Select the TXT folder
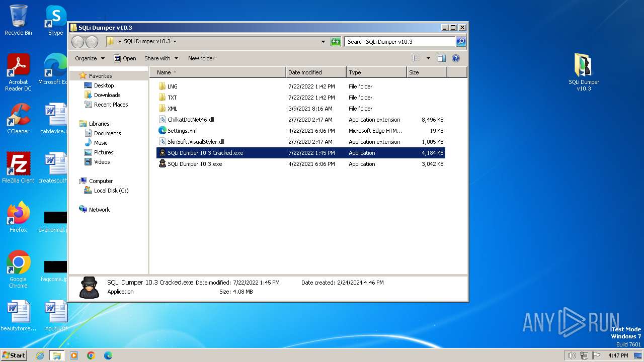Viewport: 644px width, 362px height. pos(172,98)
